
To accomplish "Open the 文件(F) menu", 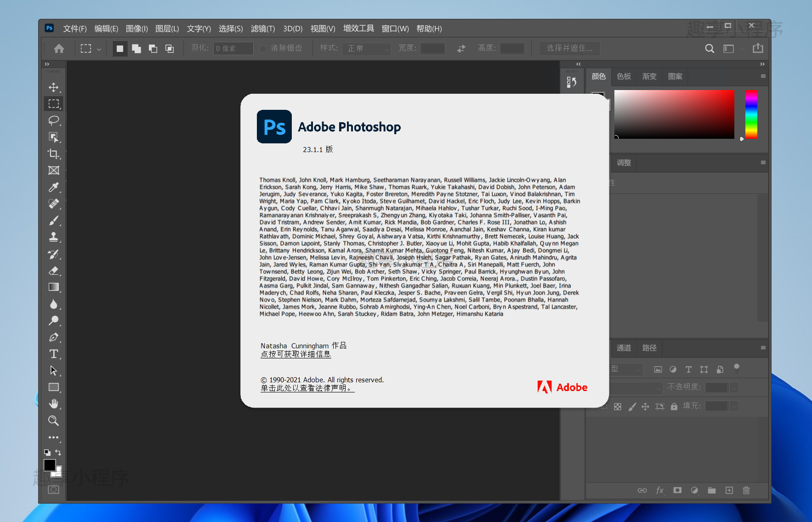I will [75, 28].
